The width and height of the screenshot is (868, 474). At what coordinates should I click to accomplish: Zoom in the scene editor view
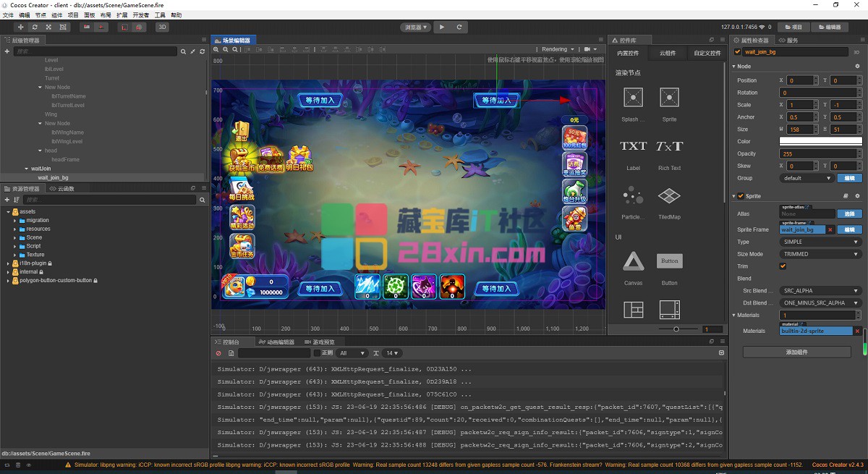pos(216,49)
